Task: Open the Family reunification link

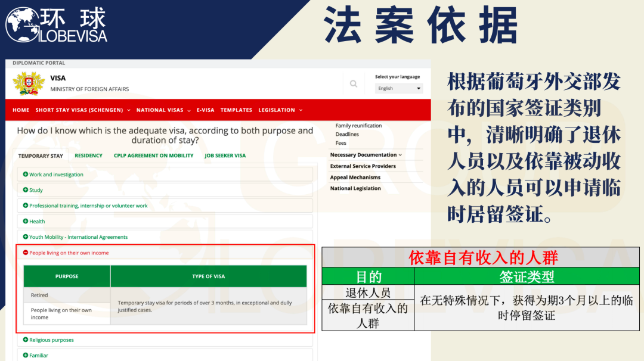Action: click(x=358, y=126)
